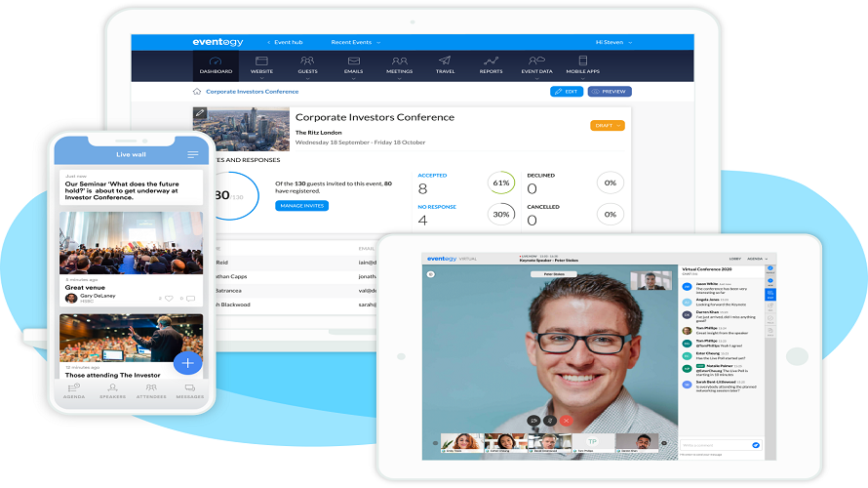This screenshot has height=488, width=868.
Task: Open the Recent Events dropdown
Action: tap(355, 42)
